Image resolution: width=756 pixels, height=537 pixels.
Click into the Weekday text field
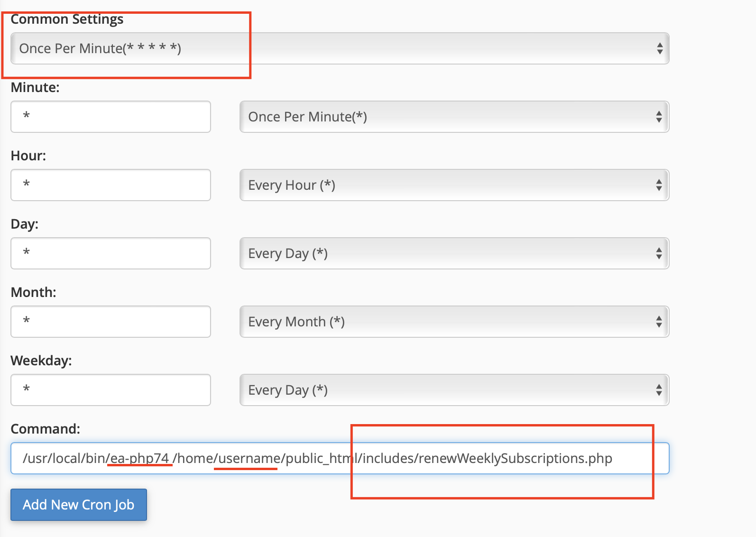111,390
